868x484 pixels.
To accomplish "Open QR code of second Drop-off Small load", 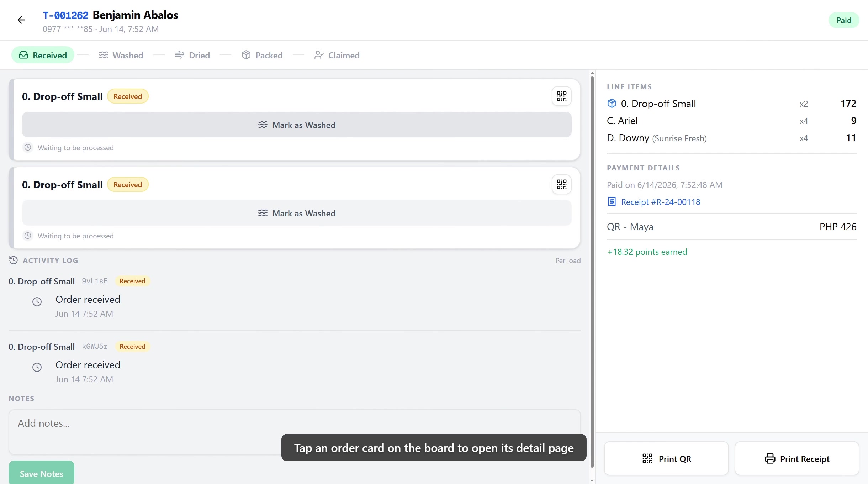I will click(x=562, y=184).
